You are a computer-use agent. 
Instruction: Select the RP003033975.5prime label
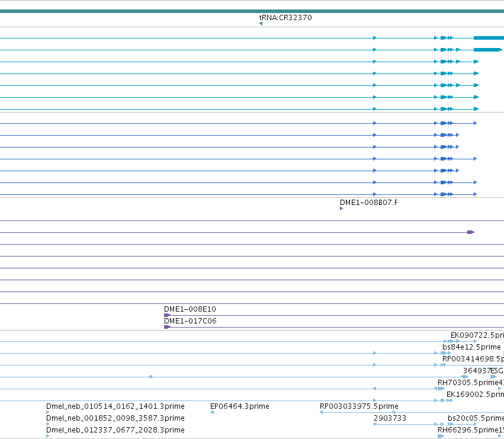click(x=359, y=406)
